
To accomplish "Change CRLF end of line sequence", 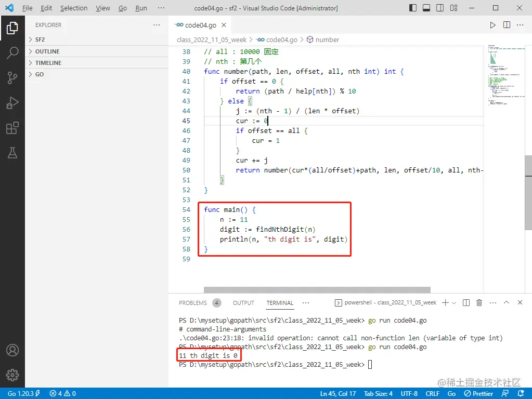I will click(x=432, y=394).
